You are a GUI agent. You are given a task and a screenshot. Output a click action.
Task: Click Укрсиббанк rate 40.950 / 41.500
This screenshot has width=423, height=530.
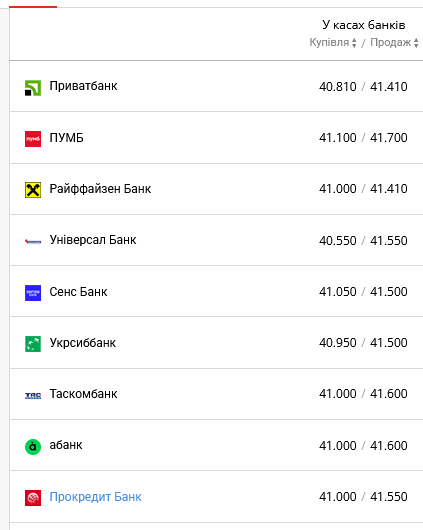tap(363, 343)
